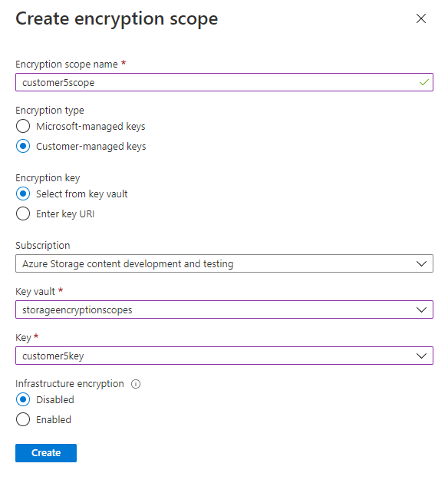
Task: Click the Create button
Action: point(46,452)
